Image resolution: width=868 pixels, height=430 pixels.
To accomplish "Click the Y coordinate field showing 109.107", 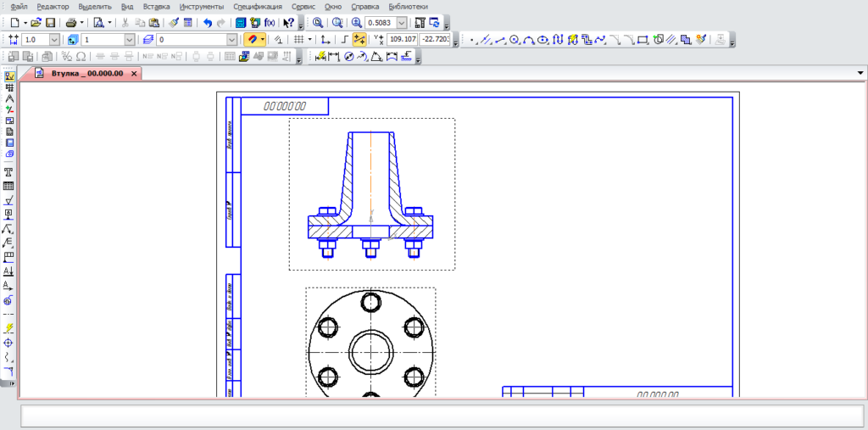I will coord(403,40).
